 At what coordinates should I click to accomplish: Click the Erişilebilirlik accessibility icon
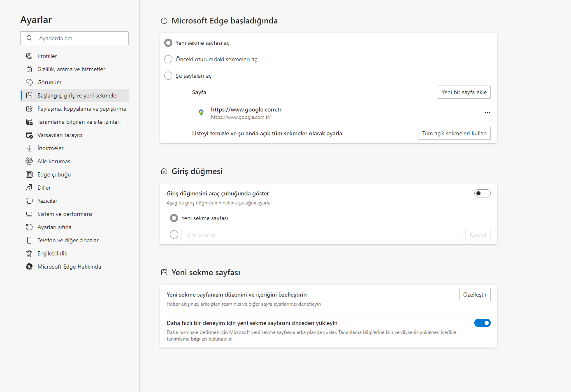click(x=29, y=253)
